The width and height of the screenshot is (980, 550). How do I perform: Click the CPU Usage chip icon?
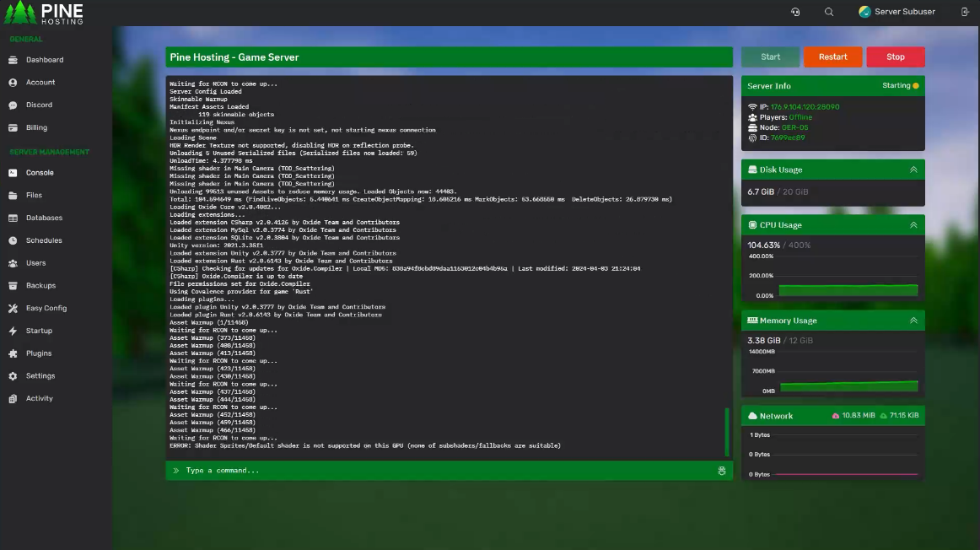752,225
